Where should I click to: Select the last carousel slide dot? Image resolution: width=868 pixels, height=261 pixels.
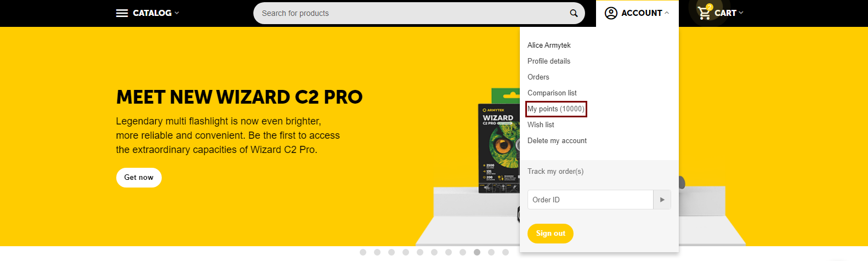506,252
